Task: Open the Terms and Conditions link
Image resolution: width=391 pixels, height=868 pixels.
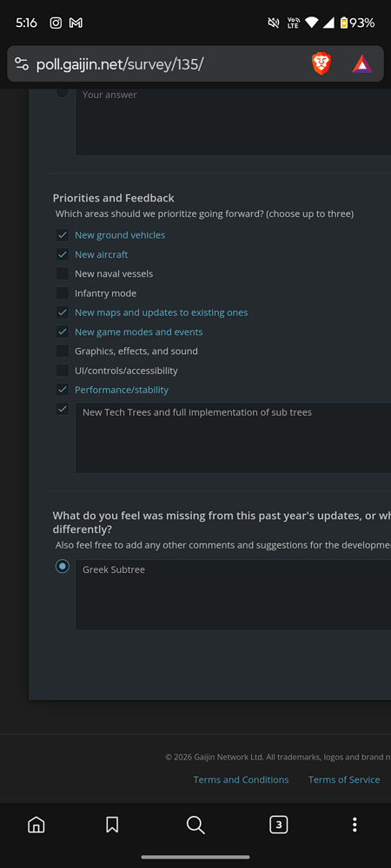Action: pyautogui.click(x=241, y=779)
